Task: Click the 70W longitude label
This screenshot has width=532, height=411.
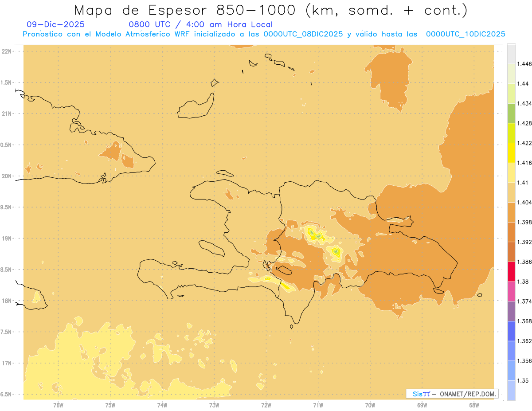Action: point(370,405)
